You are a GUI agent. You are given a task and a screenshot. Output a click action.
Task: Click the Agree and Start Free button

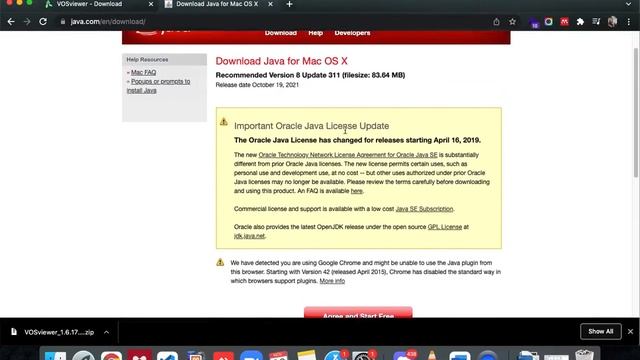(358, 313)
